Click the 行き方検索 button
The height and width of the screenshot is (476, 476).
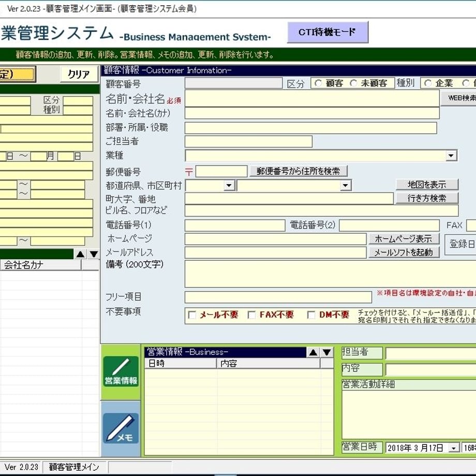427,198
